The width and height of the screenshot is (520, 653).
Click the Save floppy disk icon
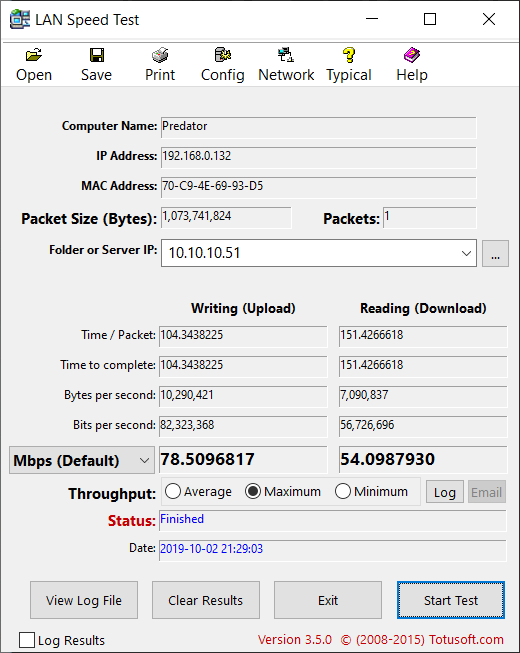[x=97, y=55]
